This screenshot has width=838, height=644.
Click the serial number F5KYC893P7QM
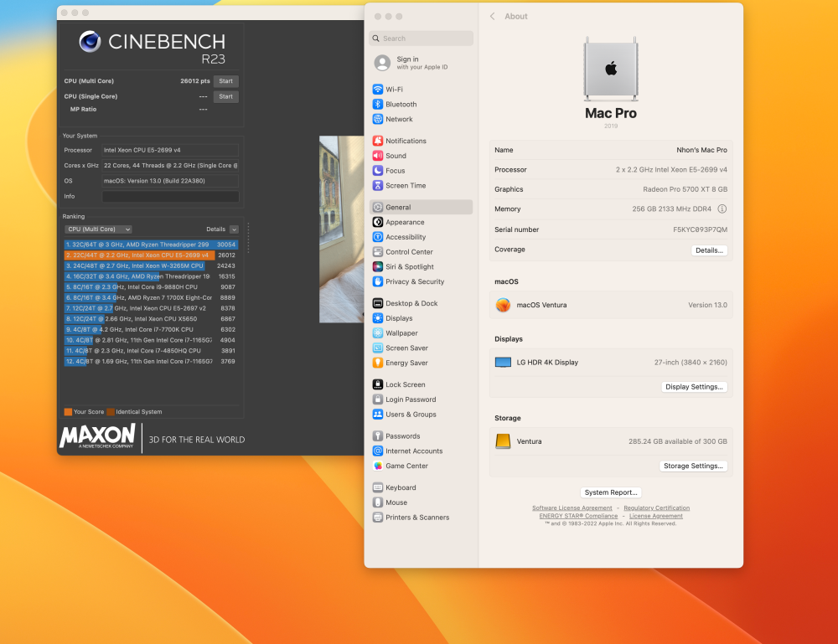pos(700,229)
